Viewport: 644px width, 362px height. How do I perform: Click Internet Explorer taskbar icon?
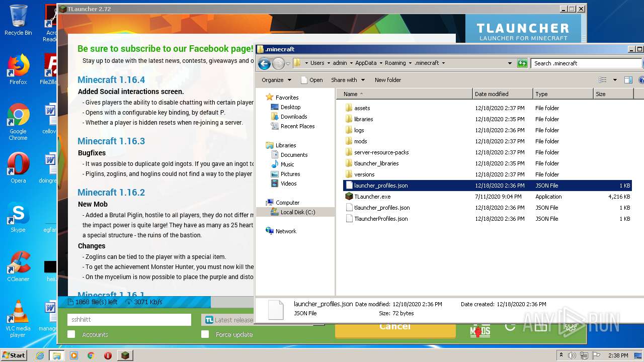tap(40, 355)
